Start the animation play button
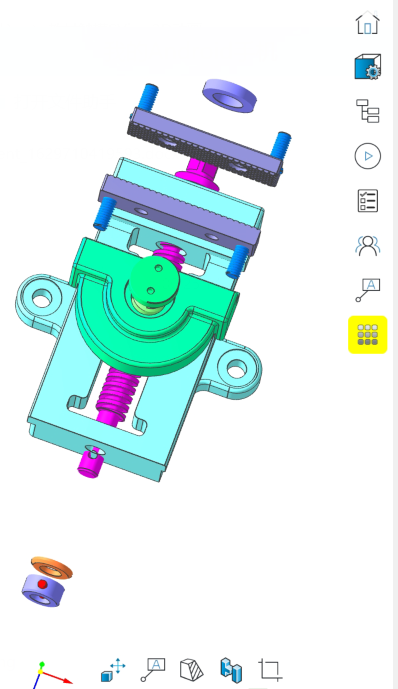Image resolution: width=398 pixels, height=689 pixels. click(x=368, y=156)
